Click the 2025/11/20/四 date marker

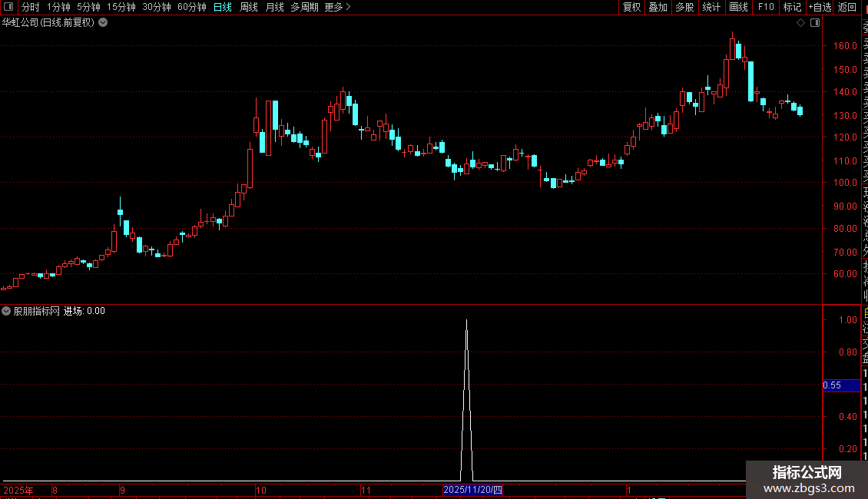[472, 490]
